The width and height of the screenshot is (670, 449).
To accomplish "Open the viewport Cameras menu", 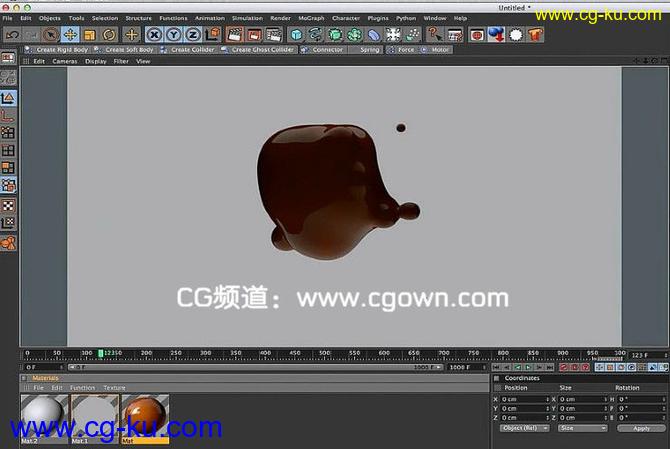I will click(65, 62).
